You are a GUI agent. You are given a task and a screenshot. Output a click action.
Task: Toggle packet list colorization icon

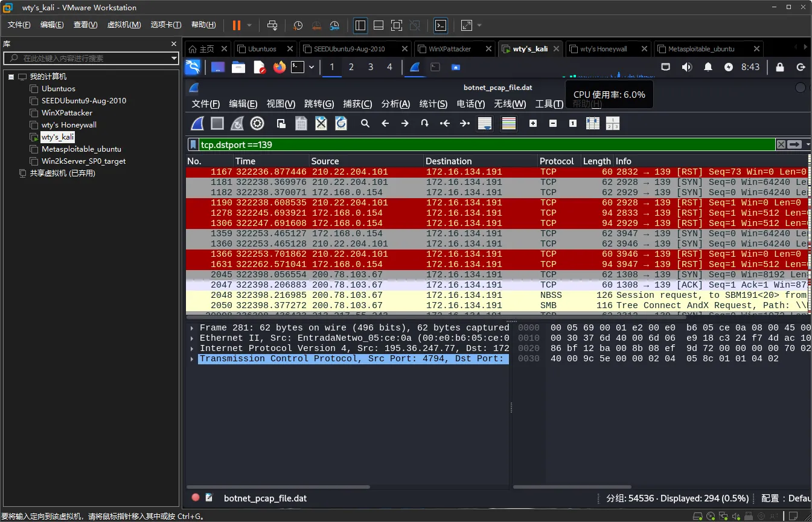(509, 124)
